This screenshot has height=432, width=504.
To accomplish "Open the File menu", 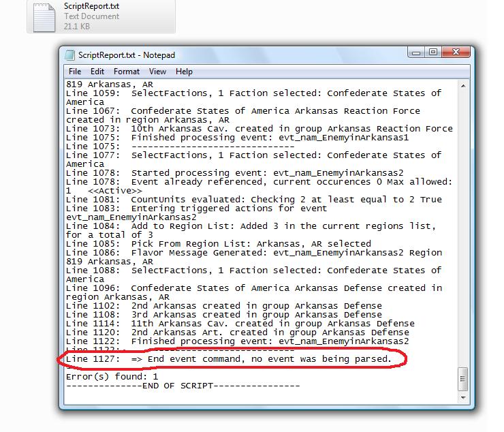I will tap(75, 72).
